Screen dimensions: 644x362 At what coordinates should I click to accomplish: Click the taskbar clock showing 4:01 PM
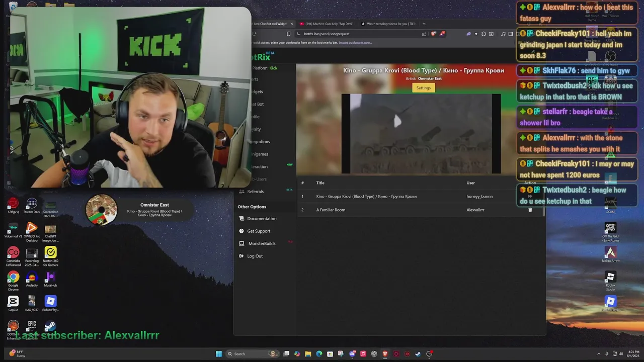633,353
